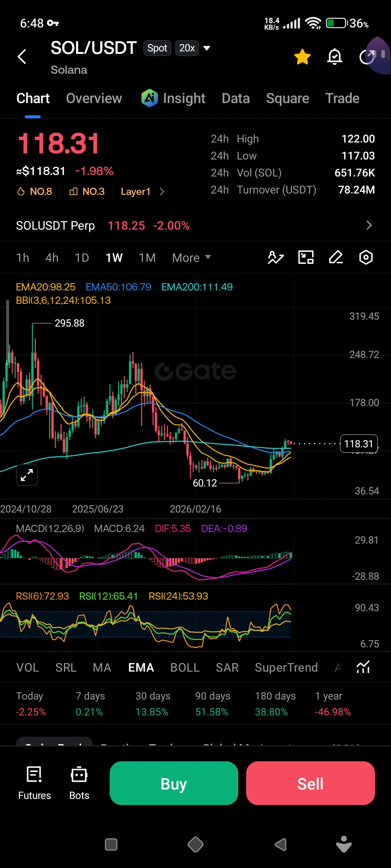This screenshot has width=391, height=868.
Task: Tap the share icon in header
Action: (x=367, y=57)
